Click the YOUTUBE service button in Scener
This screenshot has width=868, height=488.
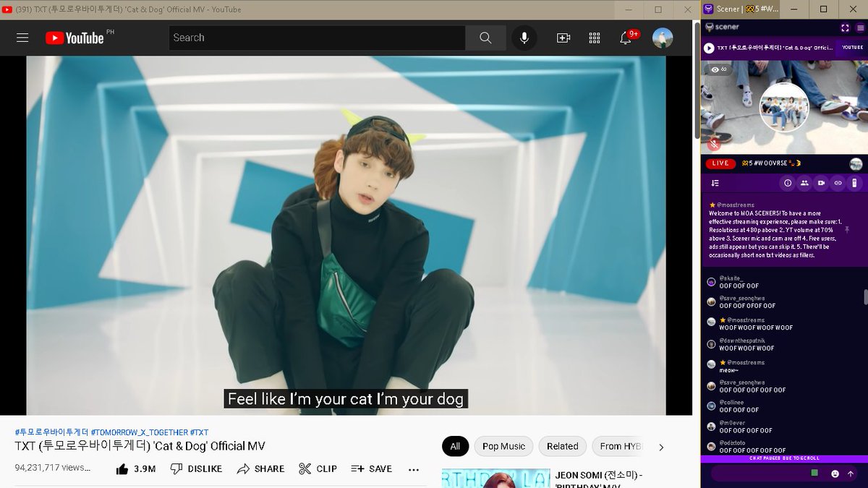click(852, 48)
